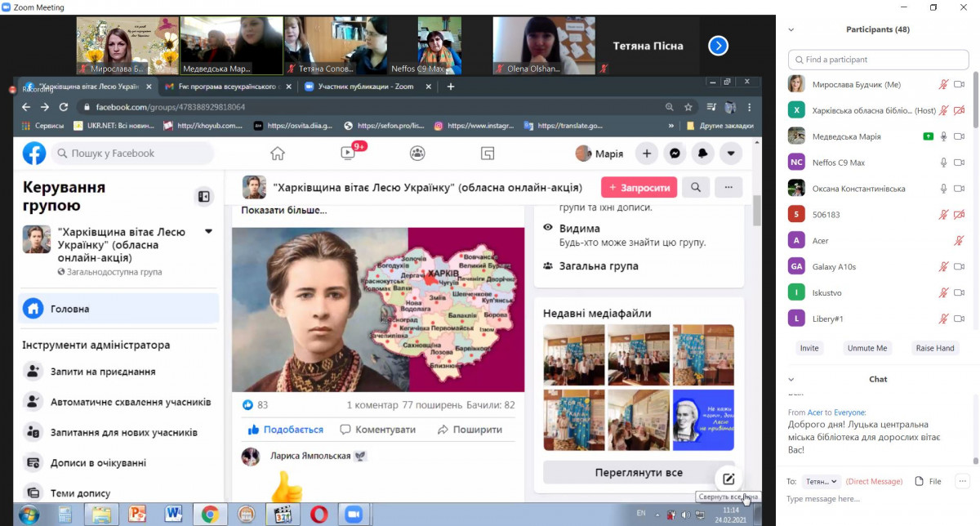The width and height of the screenshot is (980, 526).
Task: Open Facebook Messenger icon in header
Action: tap(675, 154)
